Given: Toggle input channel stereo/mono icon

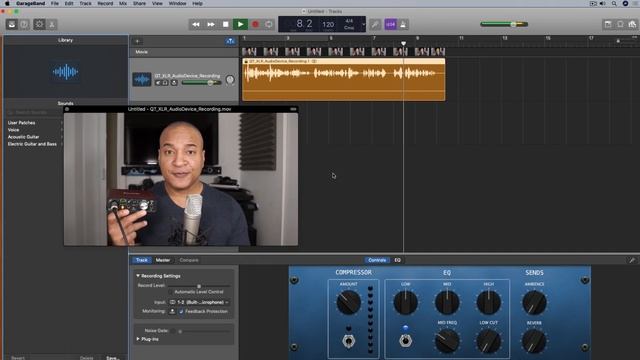Looking at the screenshot, I should coord(172,302).
